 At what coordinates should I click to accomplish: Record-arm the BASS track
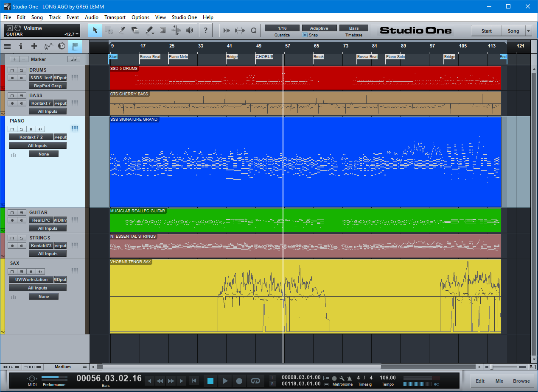point(12,103)
